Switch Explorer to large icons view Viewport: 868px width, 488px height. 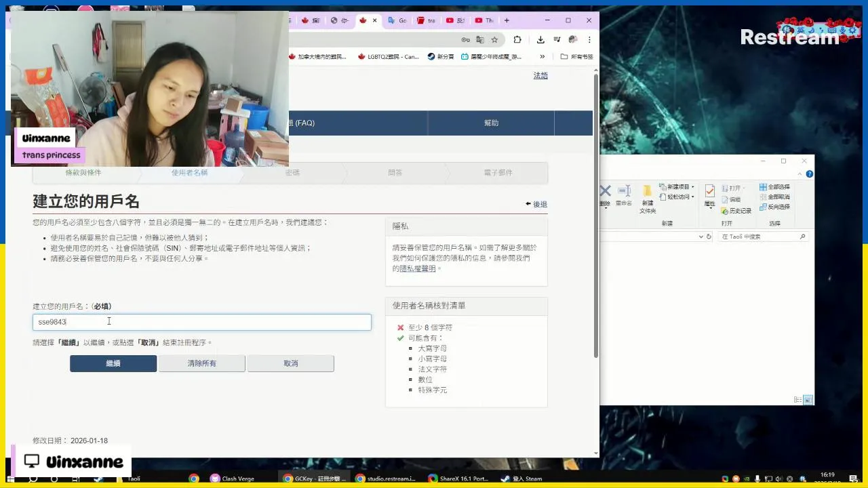coord(808,400)
